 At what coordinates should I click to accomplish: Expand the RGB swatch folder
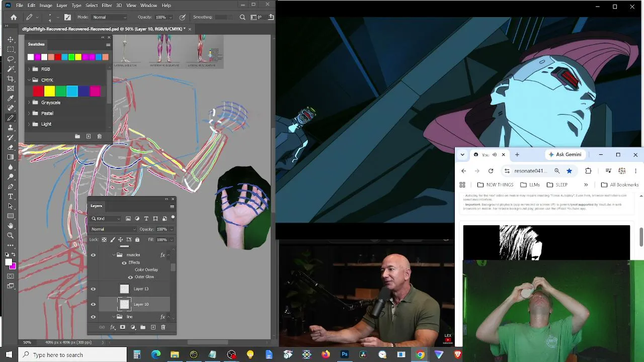point(29,69)
